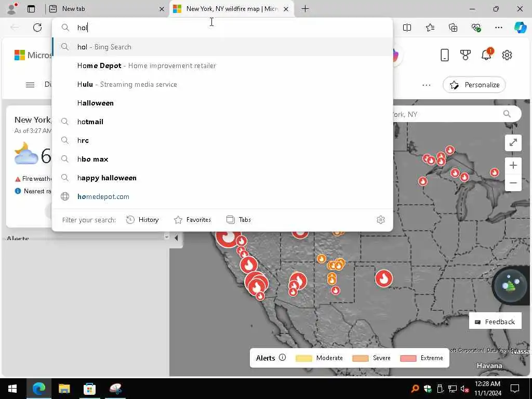Screen dimensions: 532x399
Task: Open Browser essentials heart icon
Action: click(x=476, y=28)
